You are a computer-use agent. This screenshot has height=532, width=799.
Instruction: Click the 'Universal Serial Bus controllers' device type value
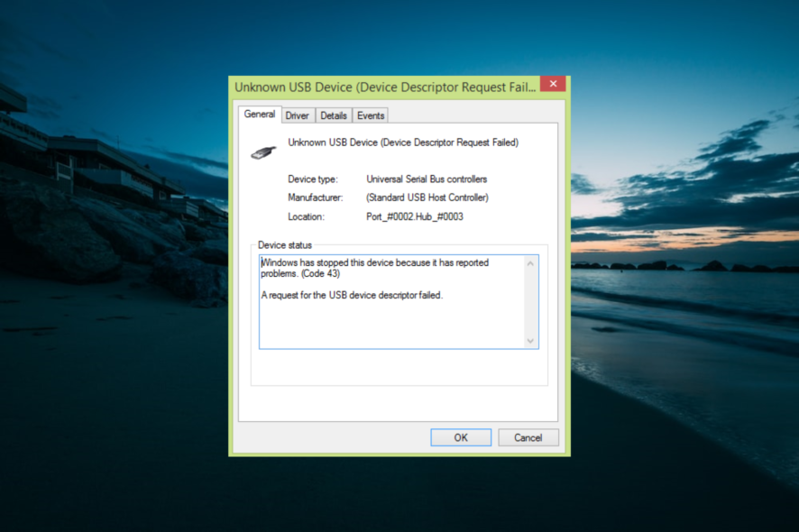click(x=427, y=179)
